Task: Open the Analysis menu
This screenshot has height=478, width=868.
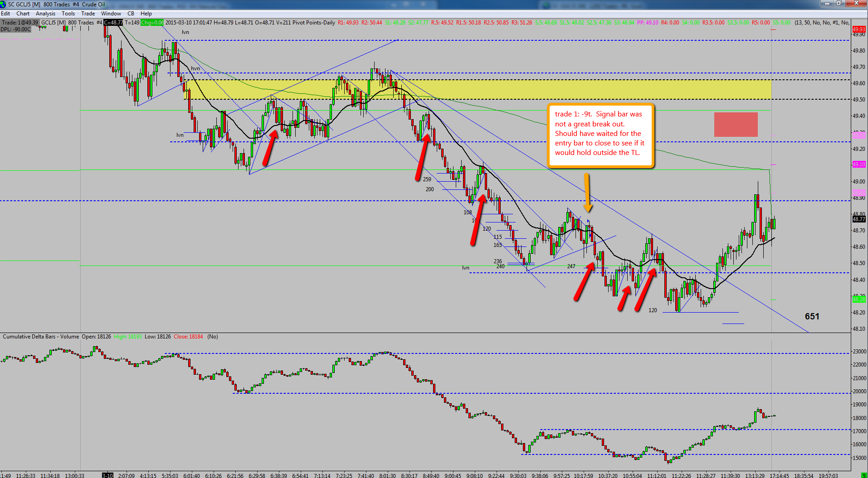Action: click(45, 14)
